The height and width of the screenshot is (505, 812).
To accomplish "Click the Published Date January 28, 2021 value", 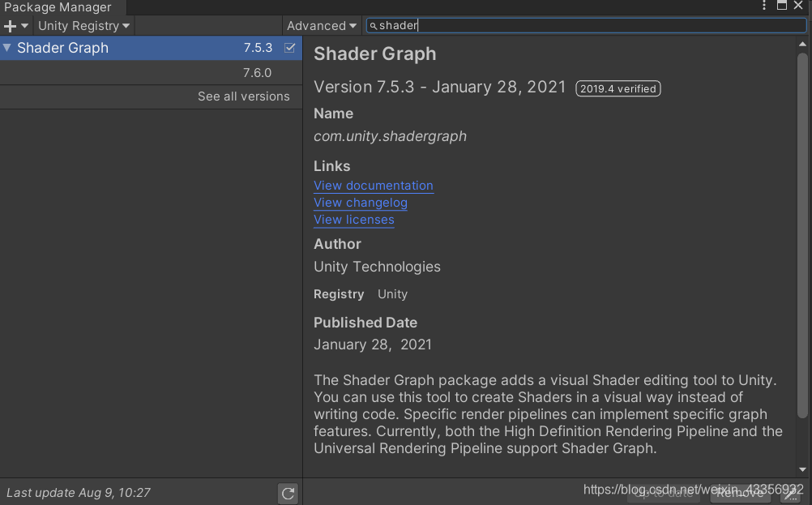I will pos(373,345).
